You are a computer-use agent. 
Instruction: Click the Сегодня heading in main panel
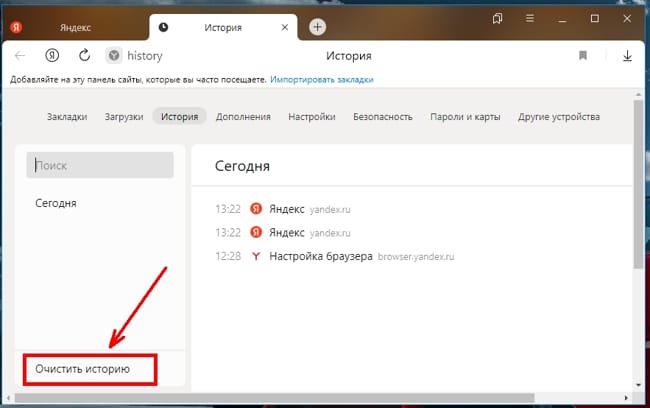(242, 166)
